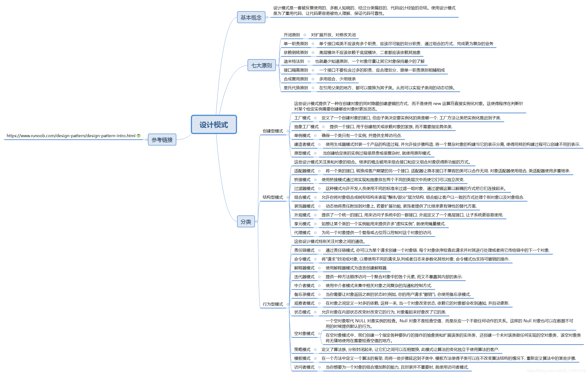Select the 责任链模式 topic
This screenshot has width=588, height=375.
(x=304, y=250)
